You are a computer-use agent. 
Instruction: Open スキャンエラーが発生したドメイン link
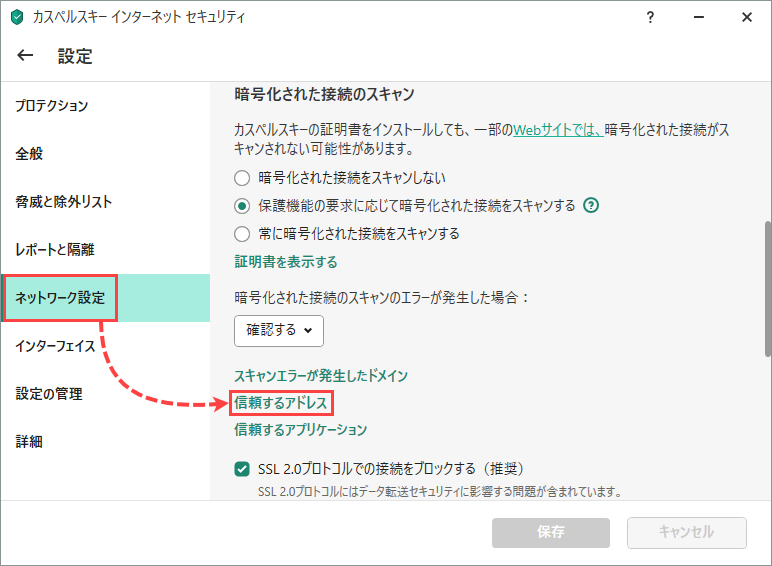(x=321, y=376)
